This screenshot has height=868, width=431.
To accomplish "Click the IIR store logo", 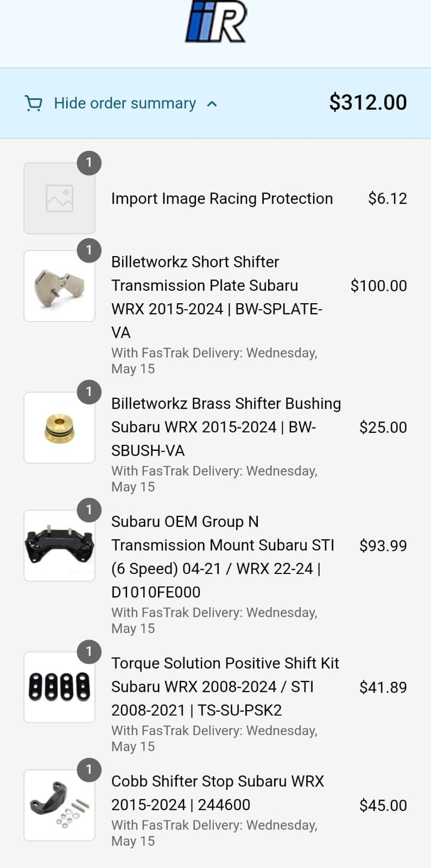I will click(215, 22).
